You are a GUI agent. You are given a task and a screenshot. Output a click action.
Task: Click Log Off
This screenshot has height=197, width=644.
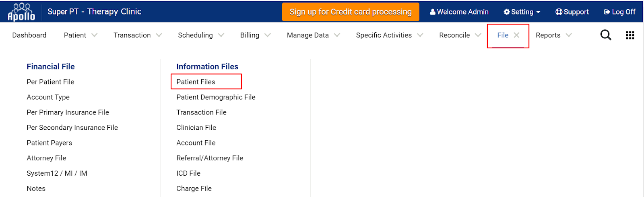[620, 12]
